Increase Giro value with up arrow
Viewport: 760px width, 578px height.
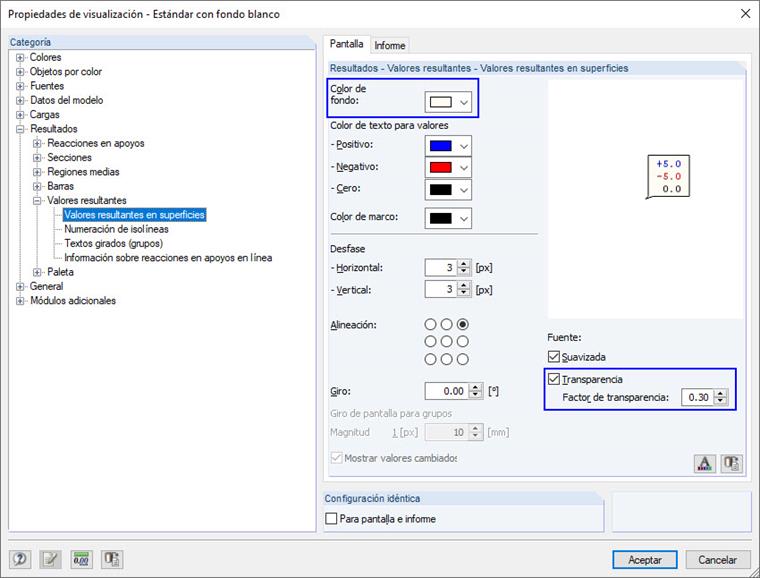[476, 387]
